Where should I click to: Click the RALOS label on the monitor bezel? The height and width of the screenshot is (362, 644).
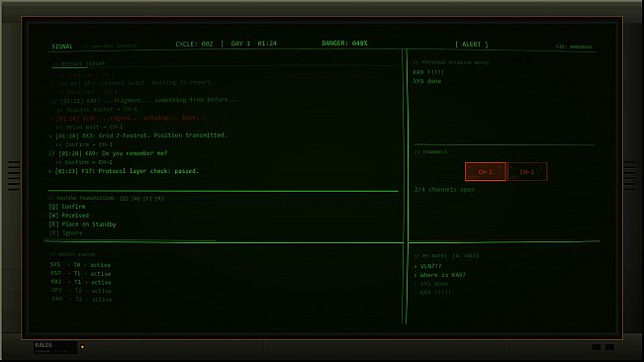(x=44, y=345)
